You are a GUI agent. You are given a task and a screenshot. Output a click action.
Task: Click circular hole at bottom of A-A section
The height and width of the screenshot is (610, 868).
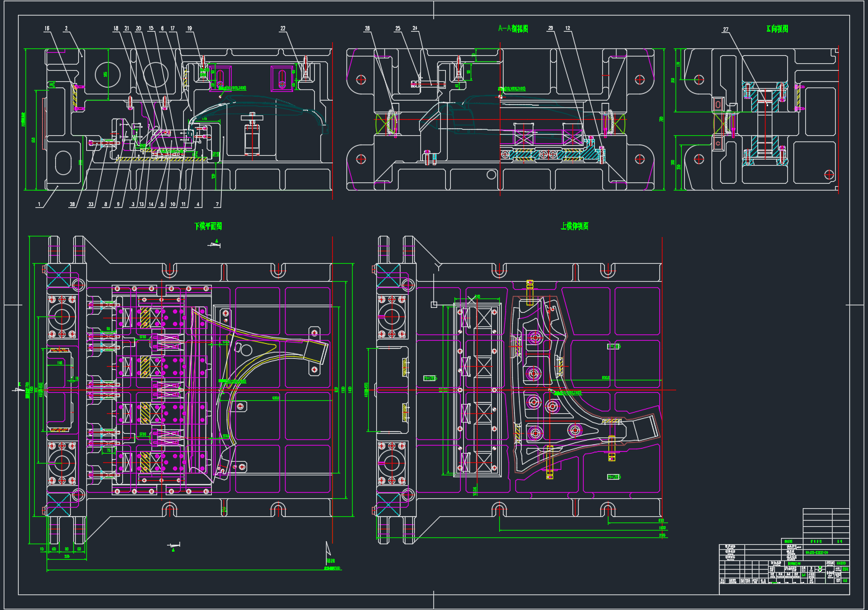[491, 175]
